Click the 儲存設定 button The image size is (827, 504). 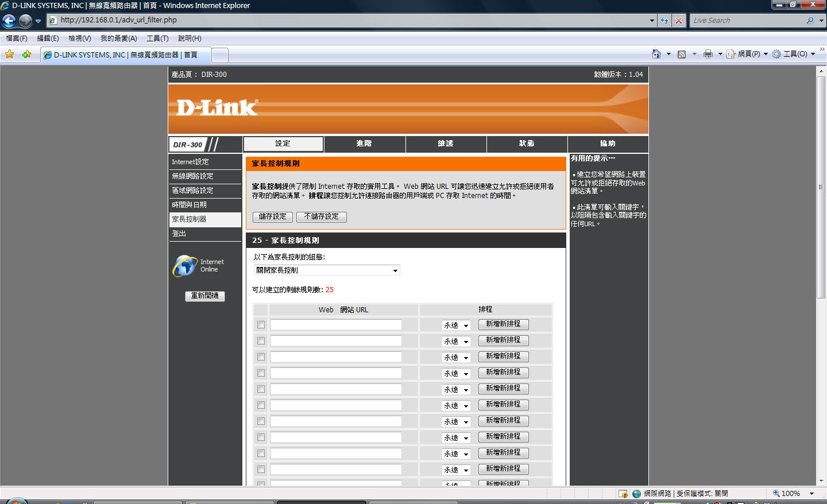[273, 217]
